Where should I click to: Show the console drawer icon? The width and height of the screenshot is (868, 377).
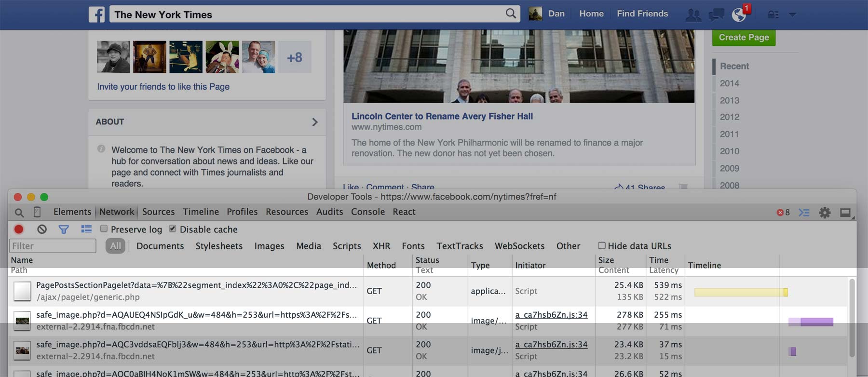click(804, 213)
